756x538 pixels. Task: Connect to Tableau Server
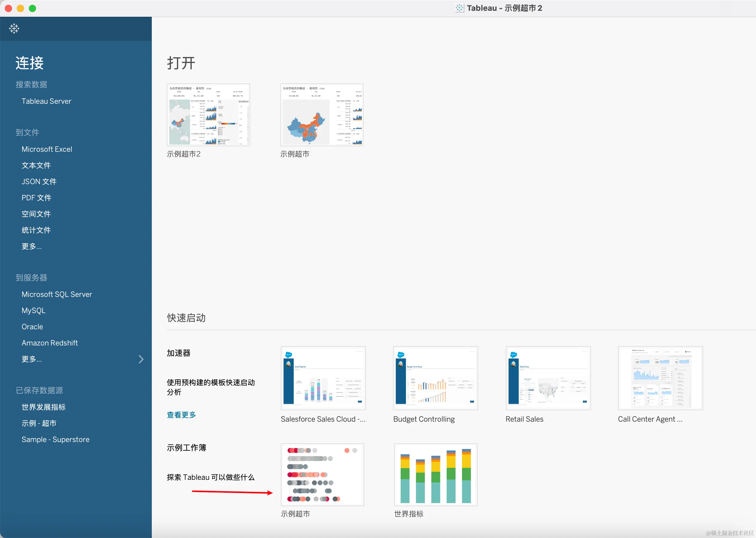pos(46,101)
